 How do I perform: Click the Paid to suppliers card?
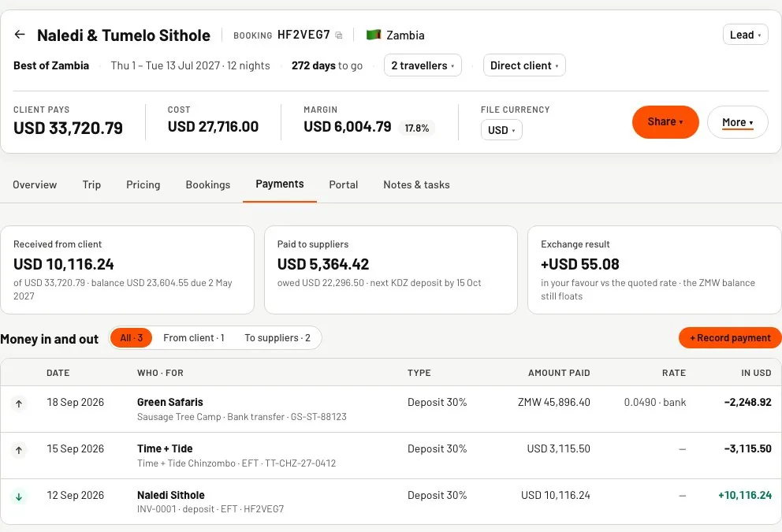pos(391,270)
